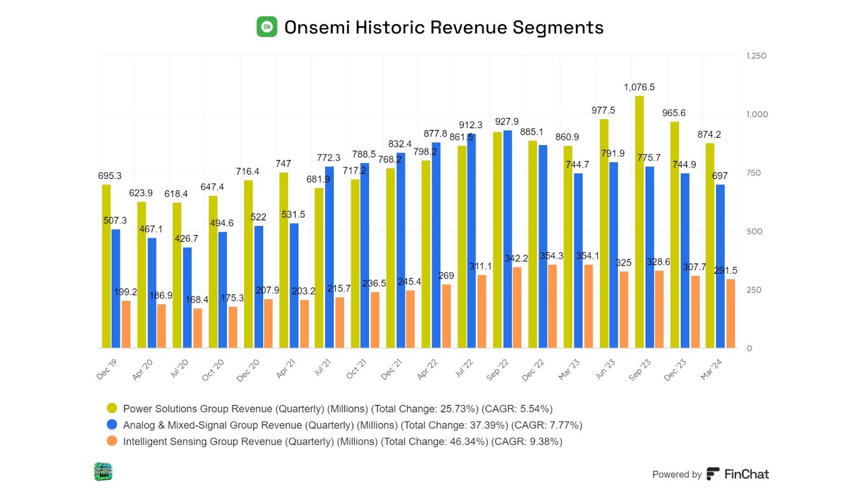The width and height of the screenshot is (868, 488).
Task: Click the 1,076.5 data label
Action: coord(639,87)
